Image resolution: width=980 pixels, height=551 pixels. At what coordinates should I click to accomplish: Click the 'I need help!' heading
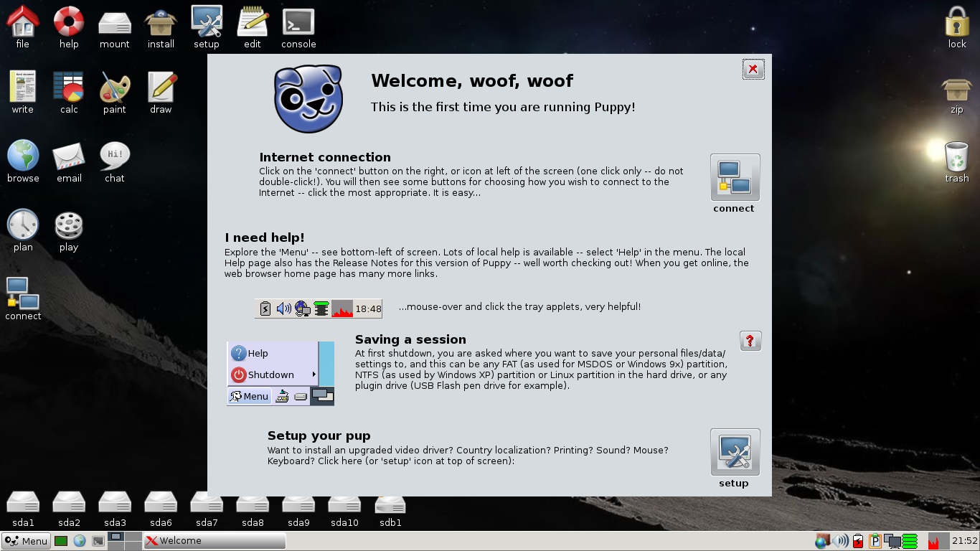pos(265,237)
